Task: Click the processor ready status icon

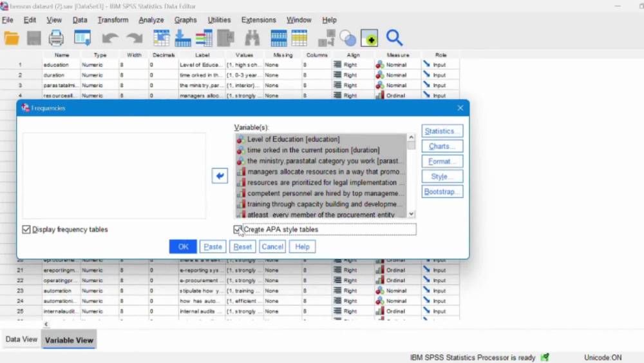Action: click(x=545, y=357)
